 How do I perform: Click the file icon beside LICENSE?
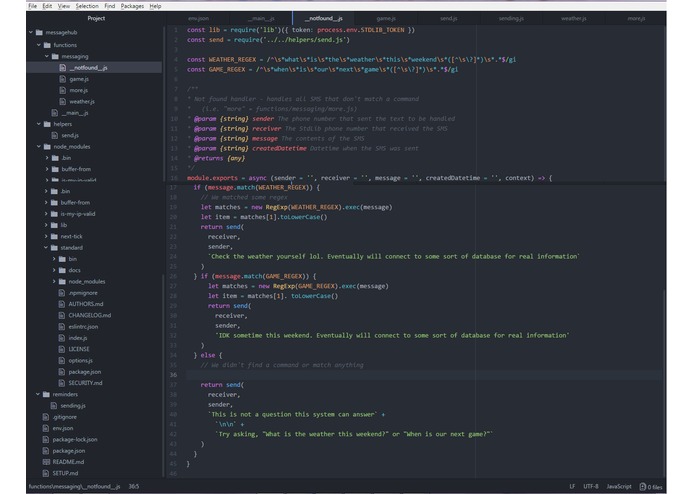62,349
